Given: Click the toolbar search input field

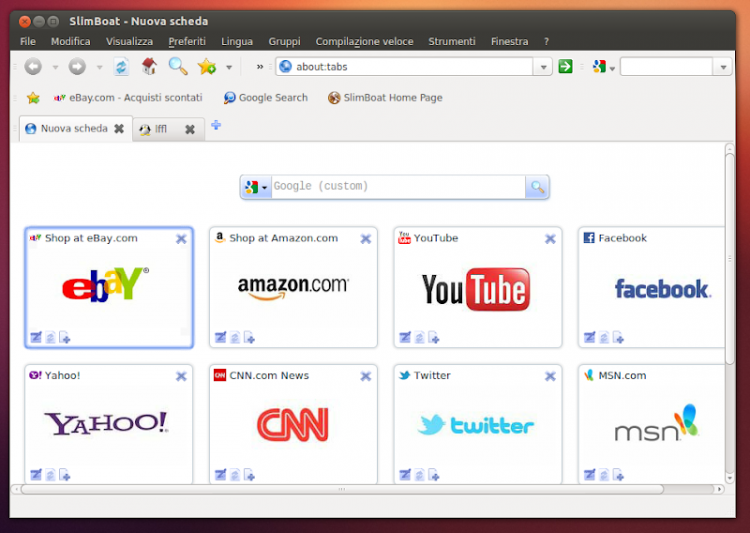Looking at the screenshot, I should pyautogui.click(x=667, y=67).
